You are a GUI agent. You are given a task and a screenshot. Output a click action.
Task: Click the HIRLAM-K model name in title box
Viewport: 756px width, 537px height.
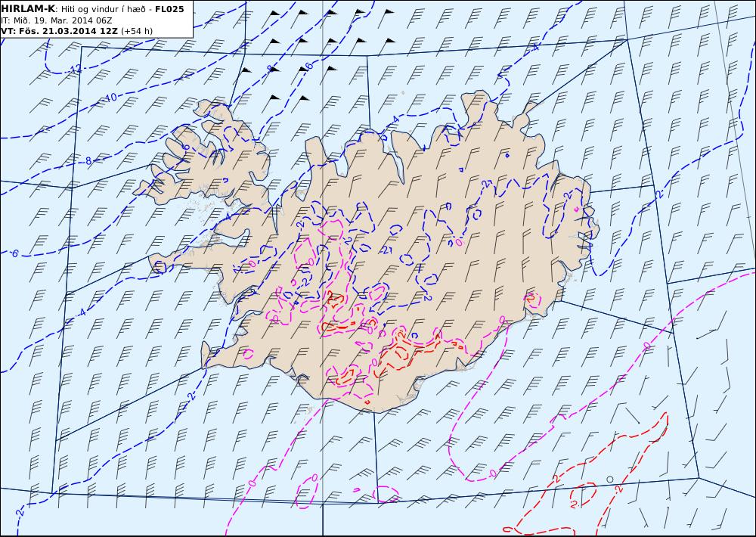(x=28, y=8)
